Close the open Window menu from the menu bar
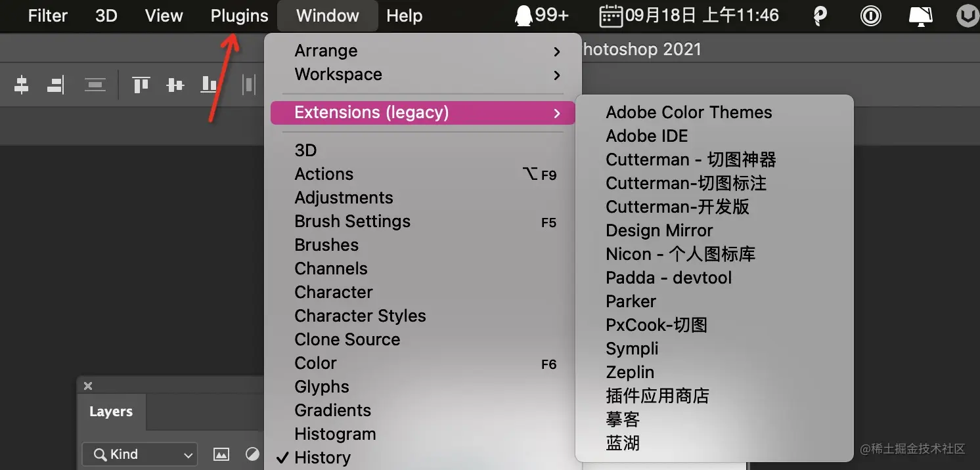Image resolution: width=980 pixels, height=470 pixels. (x=328, y=16)
